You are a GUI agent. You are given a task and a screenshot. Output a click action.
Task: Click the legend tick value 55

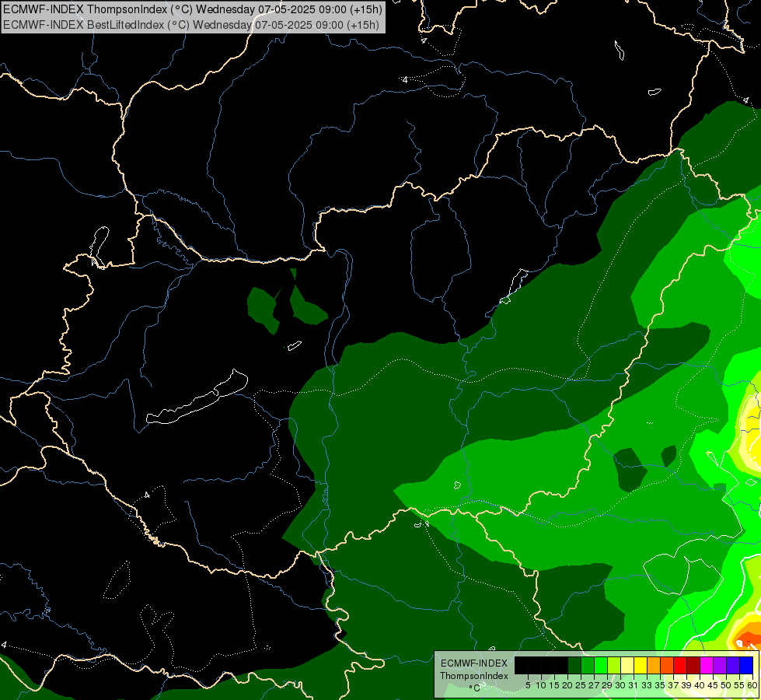739,685
